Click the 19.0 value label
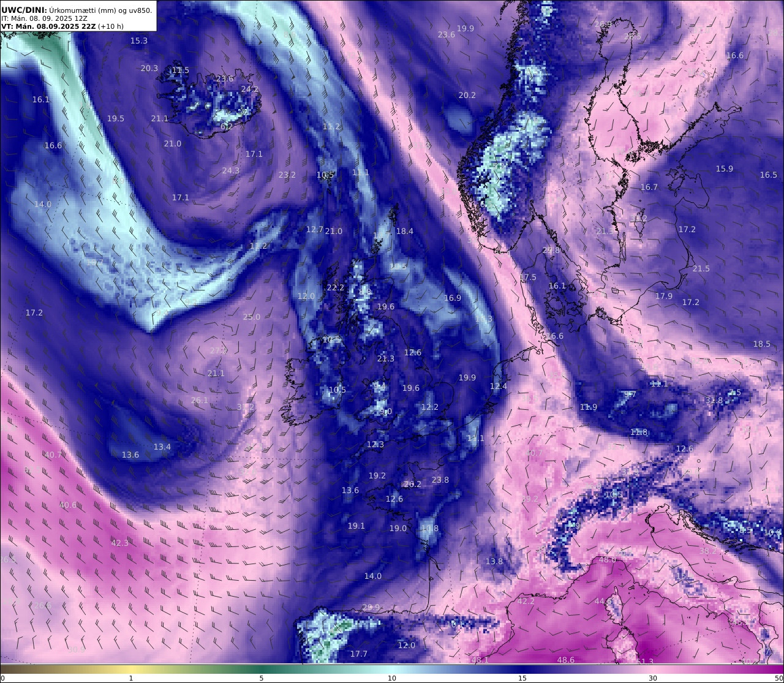784x683 pixels. [398, 529]
